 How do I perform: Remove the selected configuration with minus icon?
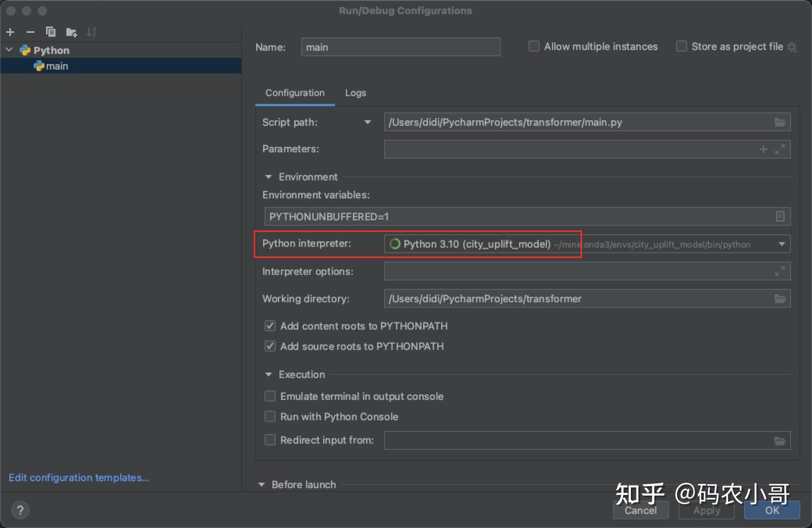[x=30, y=32]
